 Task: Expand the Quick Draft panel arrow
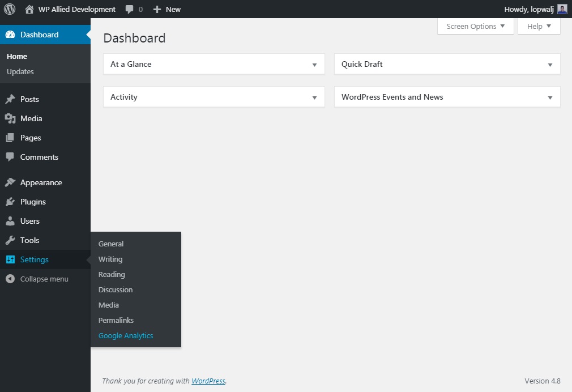(550, 65)
